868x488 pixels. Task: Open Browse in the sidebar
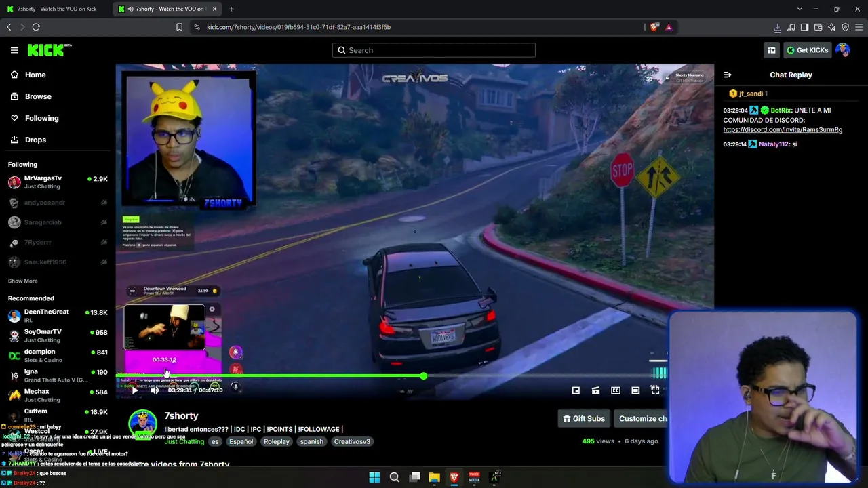pos(38,96)
